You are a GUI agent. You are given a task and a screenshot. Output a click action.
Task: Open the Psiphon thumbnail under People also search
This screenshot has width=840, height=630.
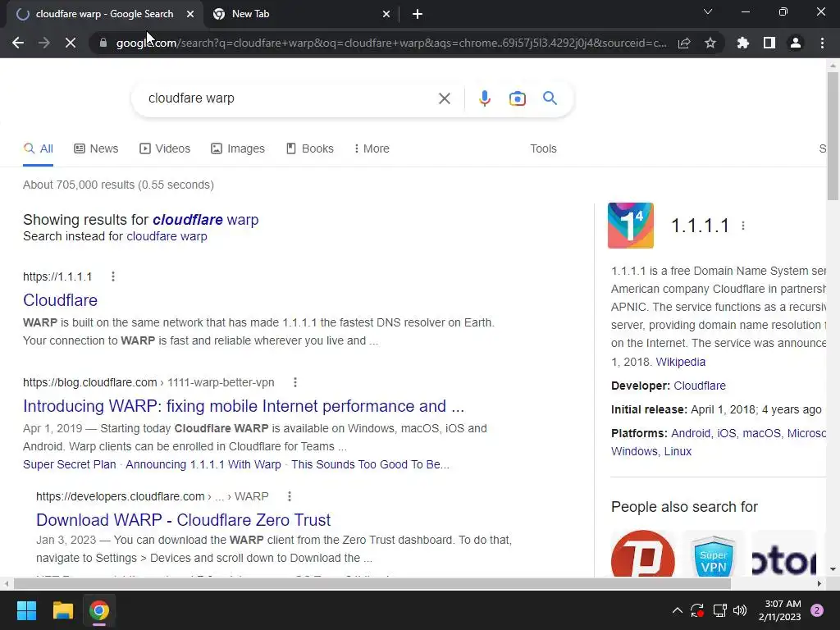[x=643, y=554]
